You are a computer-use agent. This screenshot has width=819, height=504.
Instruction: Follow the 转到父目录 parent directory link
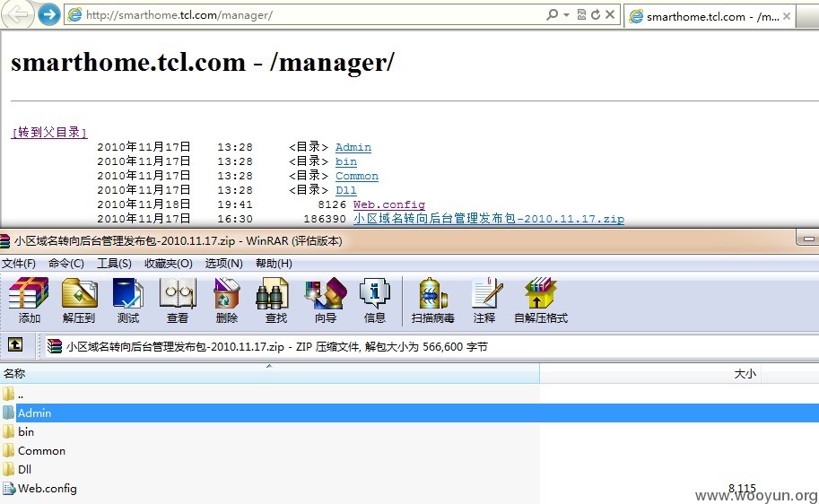point(49,133)
